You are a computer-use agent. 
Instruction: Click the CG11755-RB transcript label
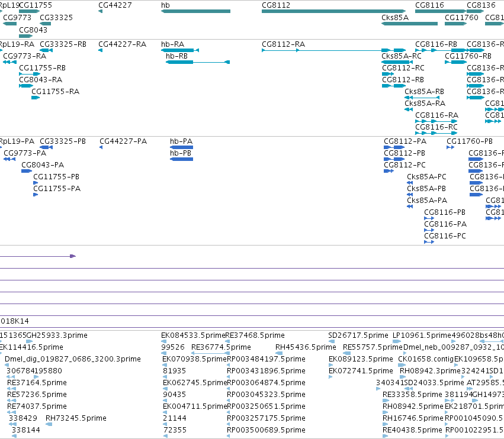click(42, 68)
